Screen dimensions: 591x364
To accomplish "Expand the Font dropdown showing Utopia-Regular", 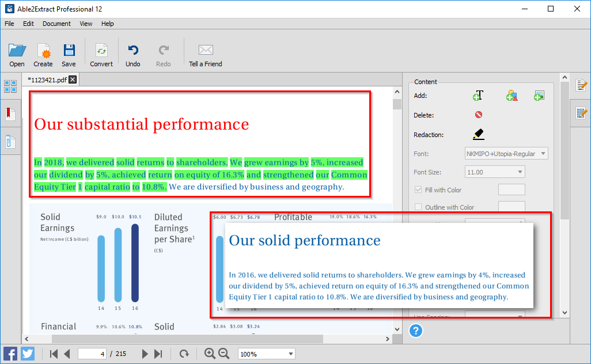I will click(x=506, y=153).
